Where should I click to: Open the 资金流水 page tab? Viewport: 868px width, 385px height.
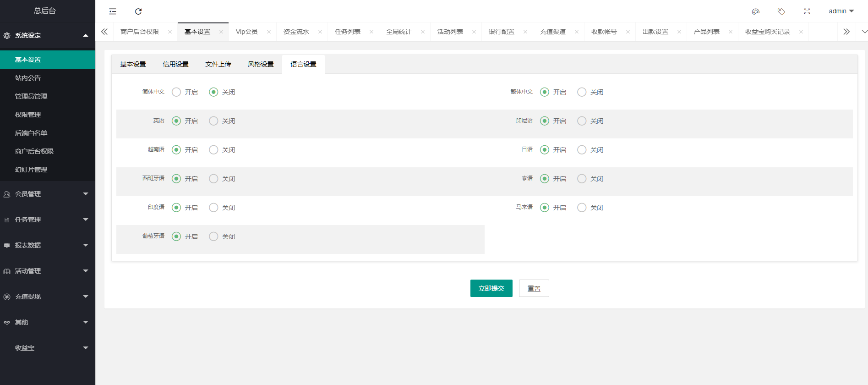pos(296,32)
